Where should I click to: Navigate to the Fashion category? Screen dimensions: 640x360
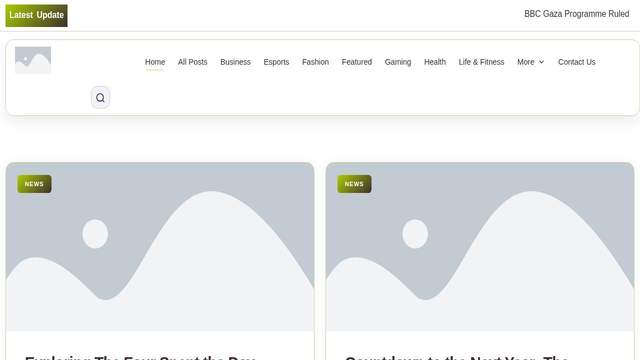pos(315,62)
